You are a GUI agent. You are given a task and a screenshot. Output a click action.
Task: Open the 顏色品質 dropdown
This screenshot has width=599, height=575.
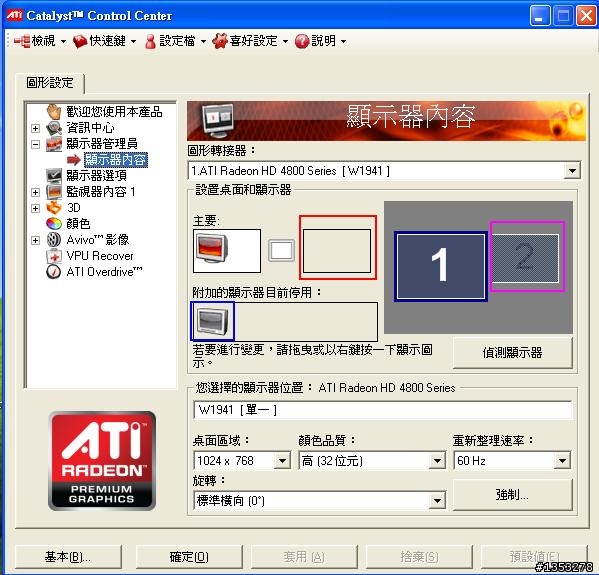pyautogui.click(x=437, y=461)
